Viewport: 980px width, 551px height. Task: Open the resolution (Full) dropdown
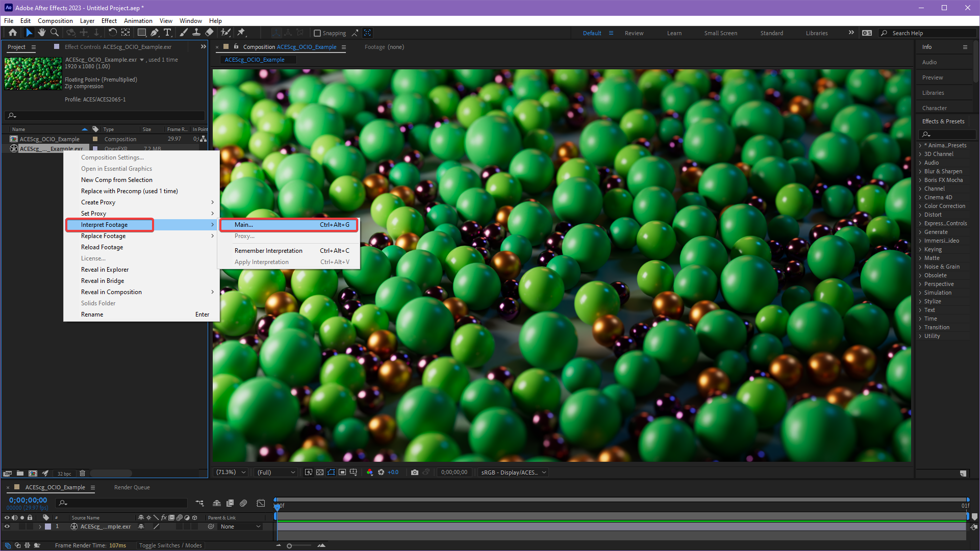click(276, 473)
